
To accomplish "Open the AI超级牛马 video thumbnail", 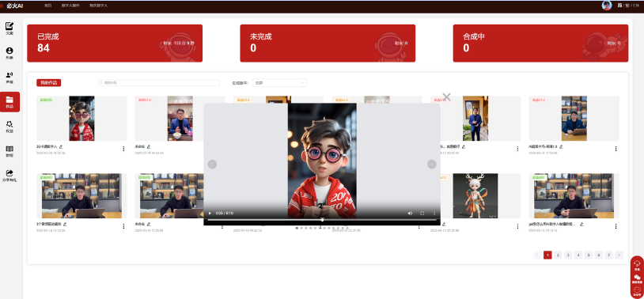I will 574,119.
